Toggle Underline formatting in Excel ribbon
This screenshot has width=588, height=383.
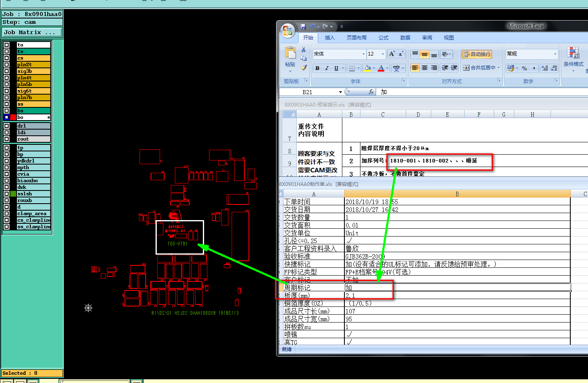[x=336, y=68]
